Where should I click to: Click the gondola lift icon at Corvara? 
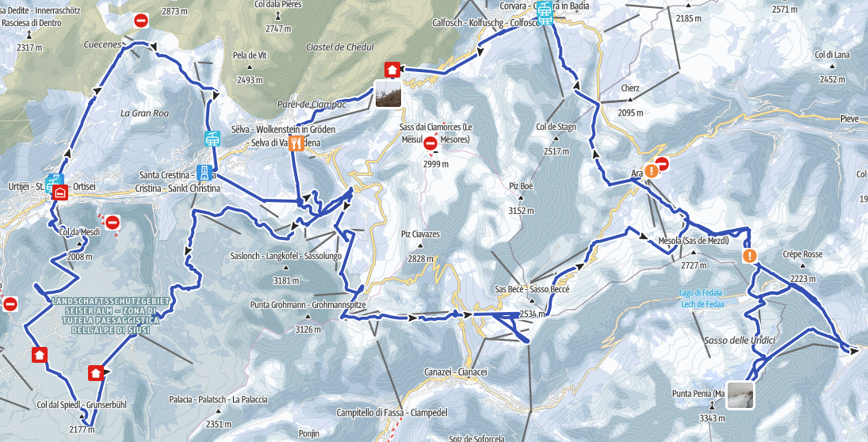(x=545, y=12)
